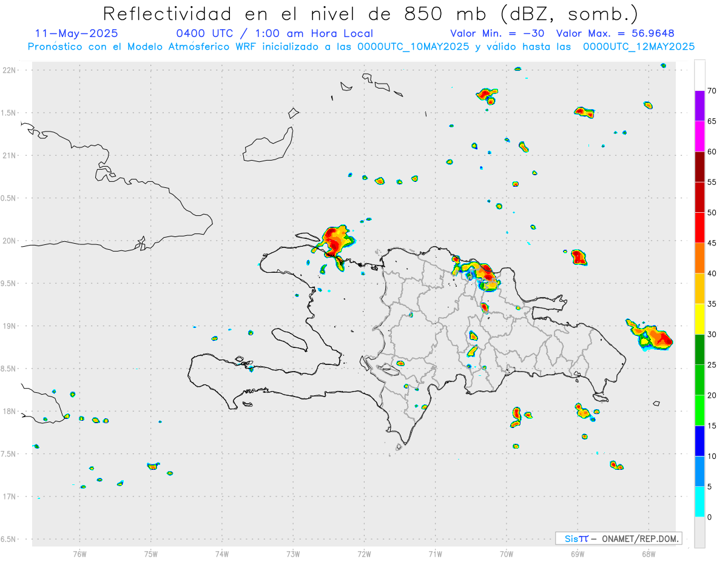Image resolution: width=728 pixels, height=562 pixels.
Task: Click the 'Valor Max. = 56.9648' text
Action: [x=615, y=33]
